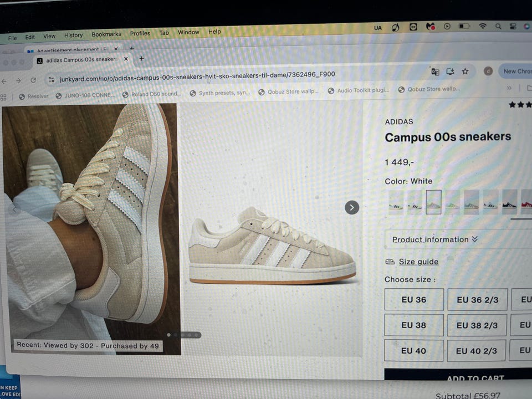Open the View menu
Viewport: 532px width, 399px height.
click(49, 36)
